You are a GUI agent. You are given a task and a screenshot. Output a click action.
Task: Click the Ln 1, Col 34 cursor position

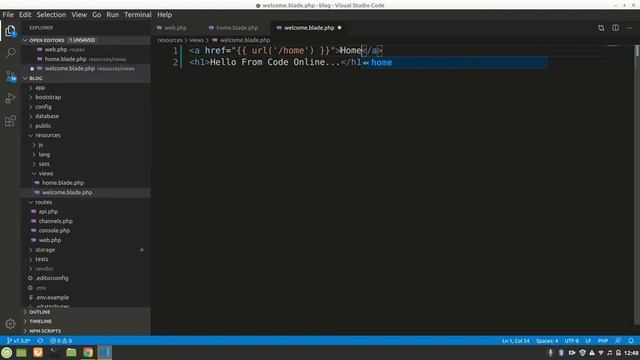(x=516, y=340)
